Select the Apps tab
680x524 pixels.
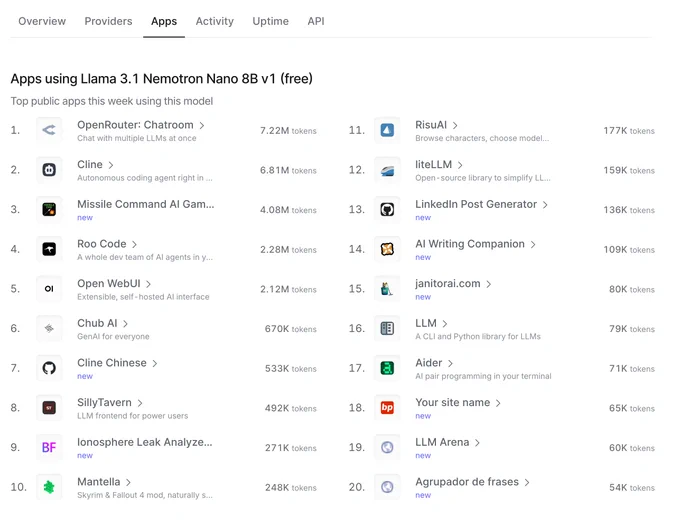(164, 21)
